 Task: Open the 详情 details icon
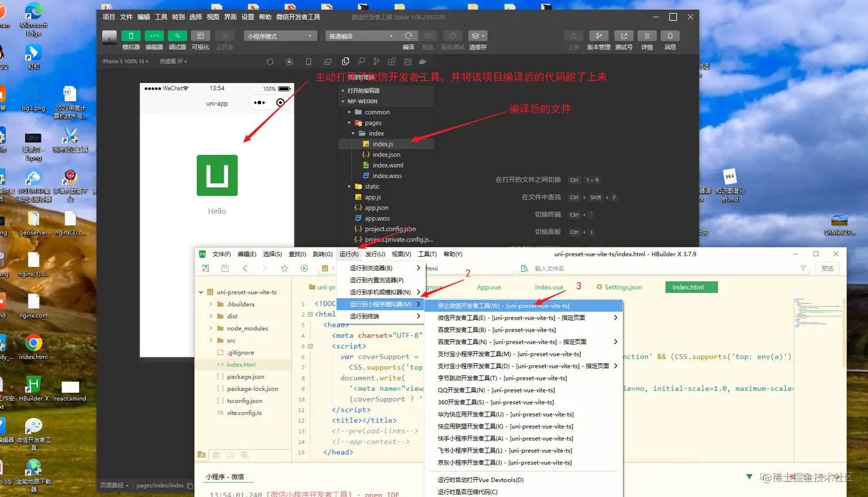click(647, 36)
